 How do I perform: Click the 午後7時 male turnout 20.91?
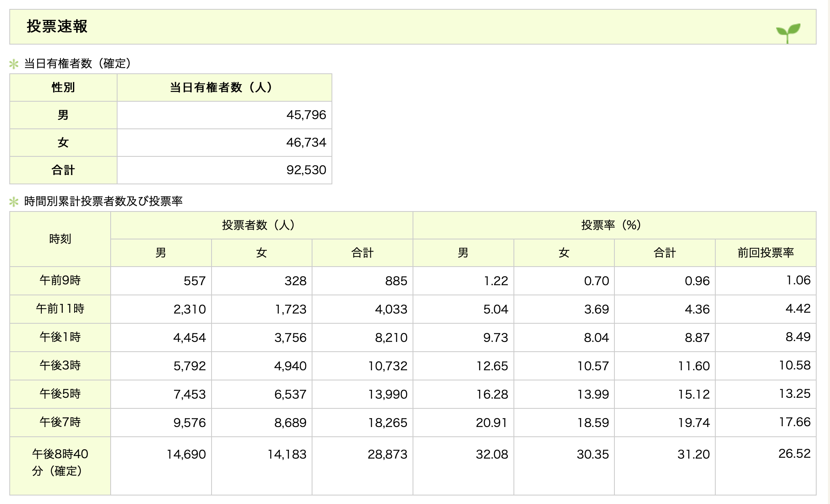pos(491,423)
